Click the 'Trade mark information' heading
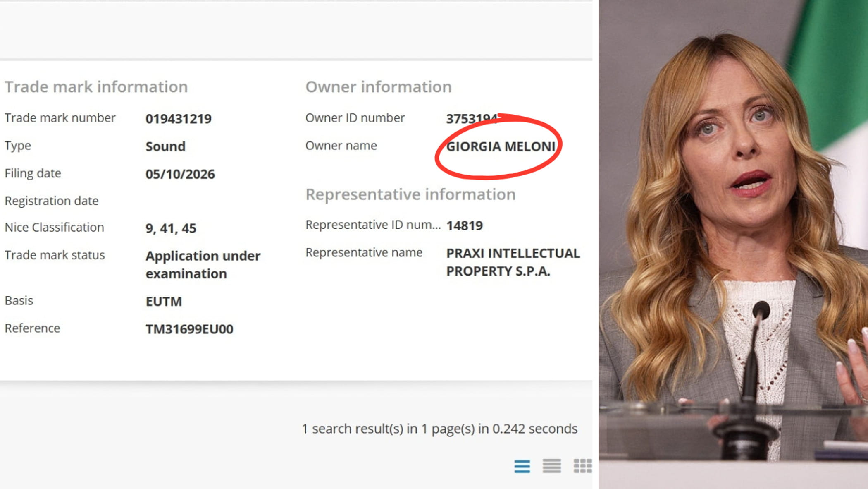This screenshot has height=489, width=868. 96,87
